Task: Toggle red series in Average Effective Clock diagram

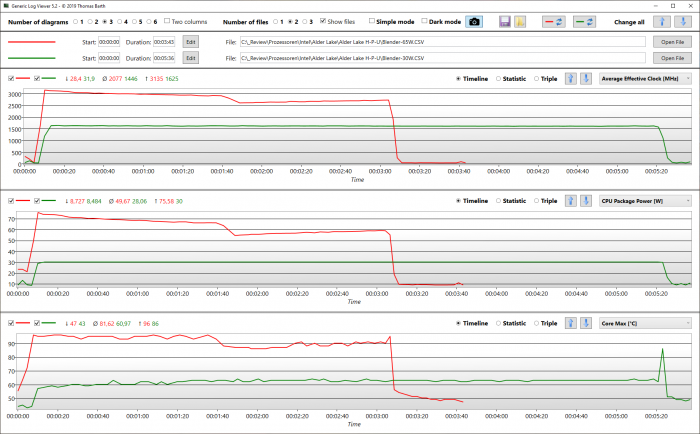Action: (11, 79)
